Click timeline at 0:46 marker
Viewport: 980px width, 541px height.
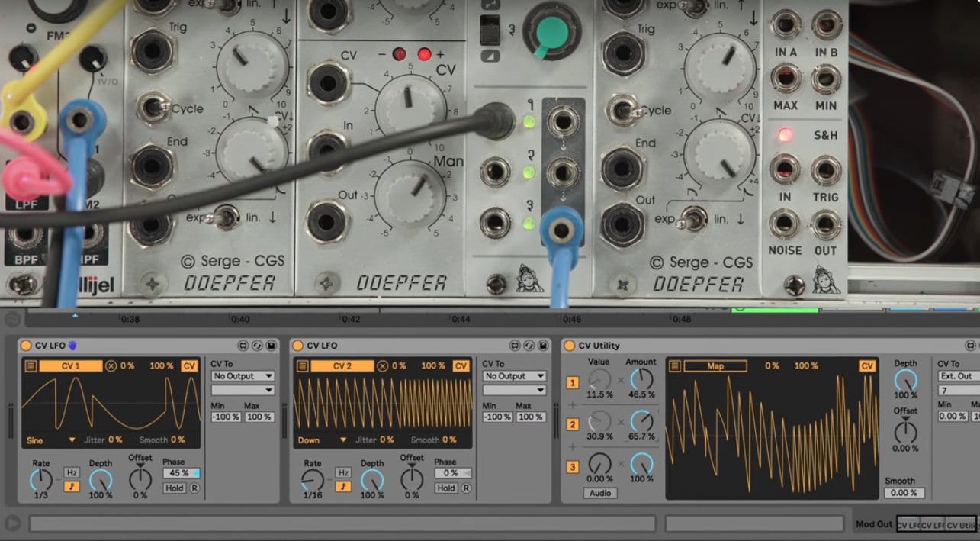coord(571,320)
